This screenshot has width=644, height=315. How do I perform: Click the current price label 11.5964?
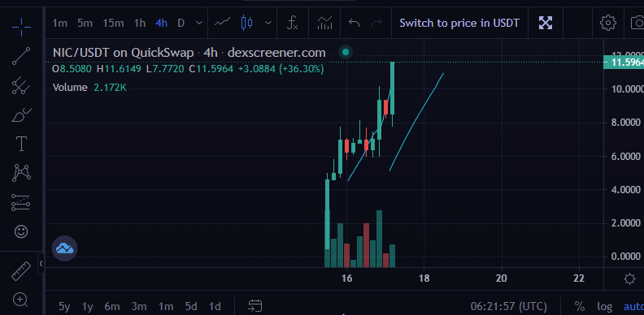pyautogui.click(x=624, y=63)
